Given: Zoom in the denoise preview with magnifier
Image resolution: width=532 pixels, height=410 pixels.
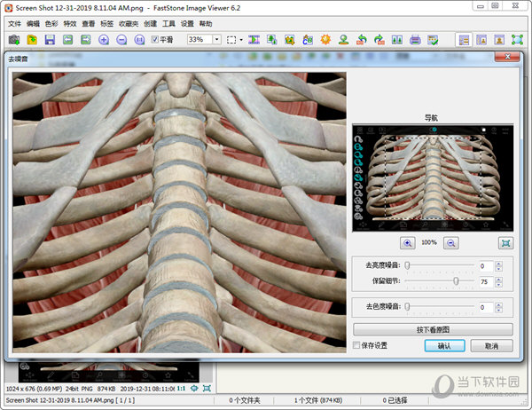Looking at the screenshot, I should point(408,243).
